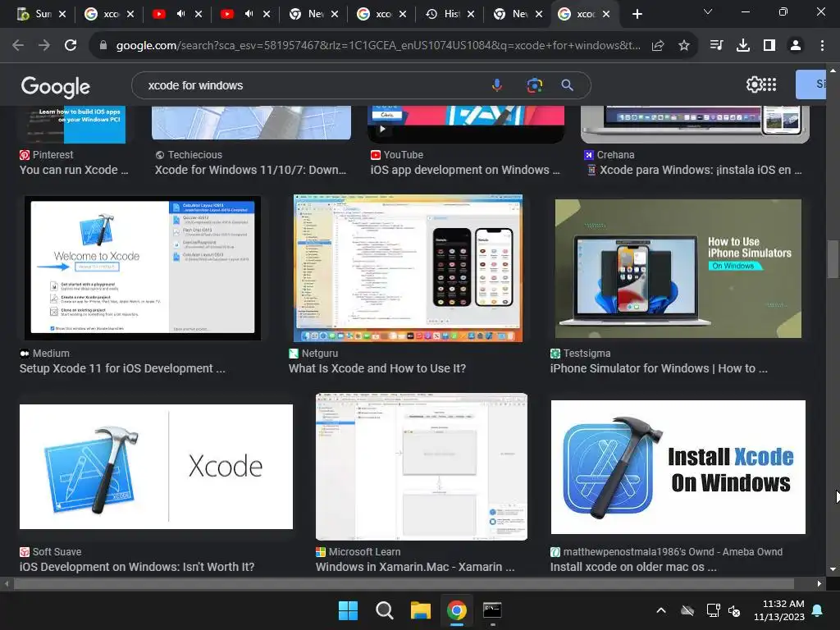840x630 pixels.
Task: Click the horizontal scrollbar at bottom
Action: (404, 583)
